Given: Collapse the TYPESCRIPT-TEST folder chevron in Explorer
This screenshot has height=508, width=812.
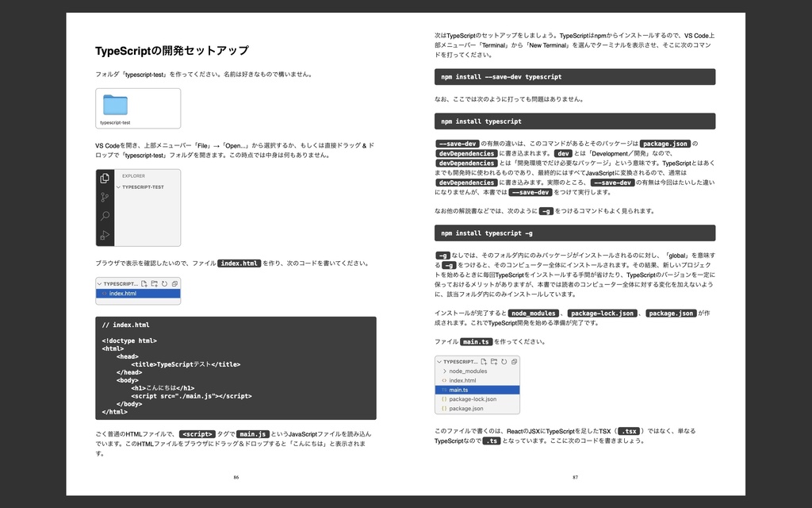Looking at the screenshot, I should pyautogui.click(x=118, y=187).
